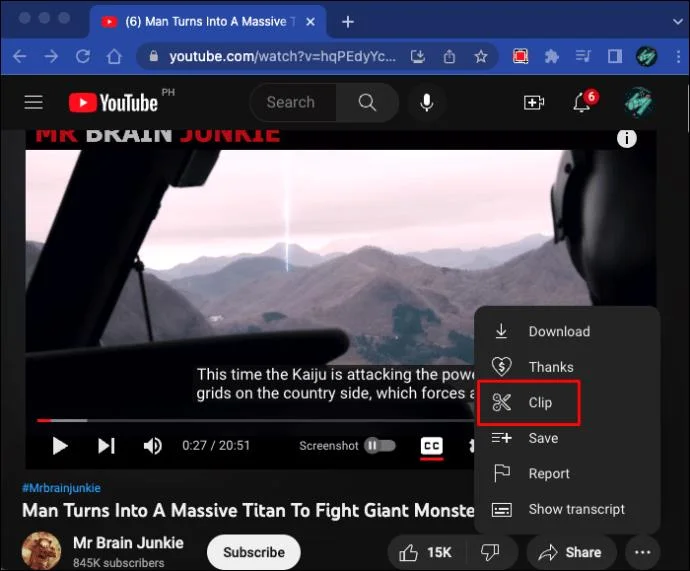Open the #Mrbrainjunkie hashtag link
Screen dimensions: 690x571
click(x=61, y=488)
